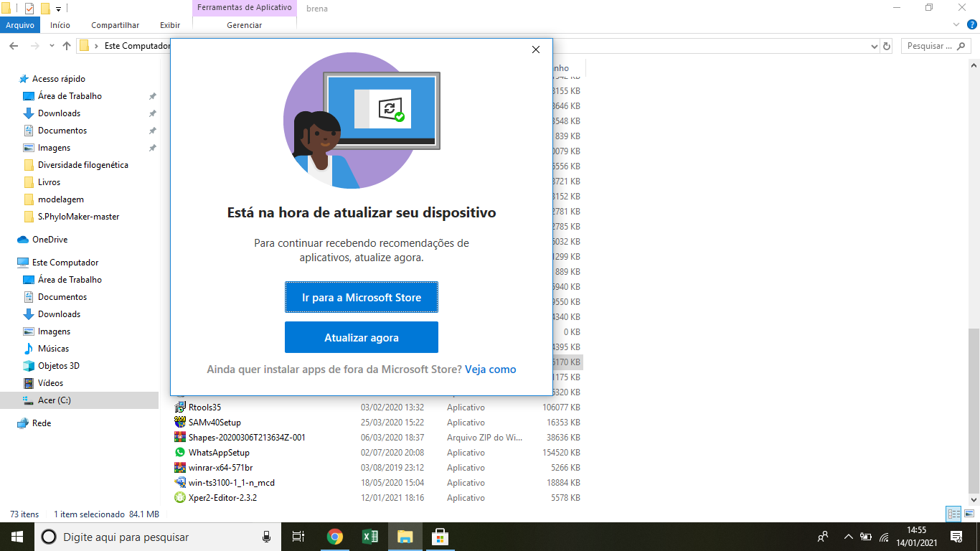Click the SAMv40Setup file icon
The width and height of the screenshot is (980, 551).
click(x=180, y=423)
